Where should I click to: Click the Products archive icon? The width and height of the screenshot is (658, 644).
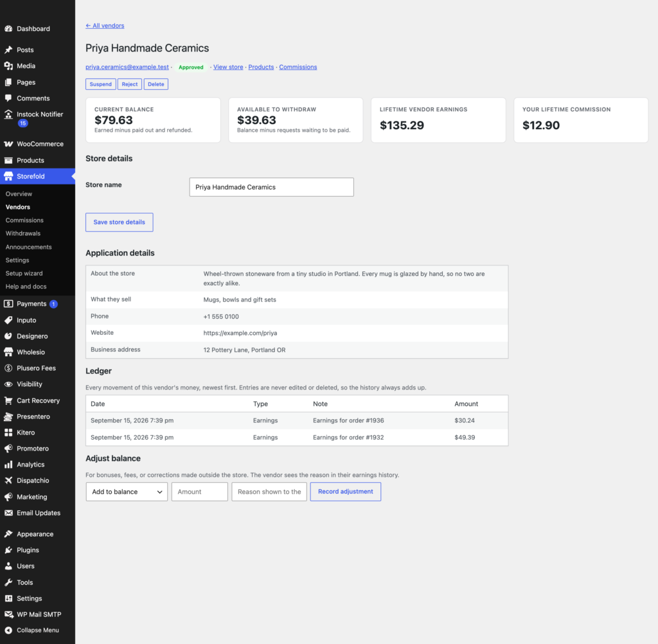[8, 161]
